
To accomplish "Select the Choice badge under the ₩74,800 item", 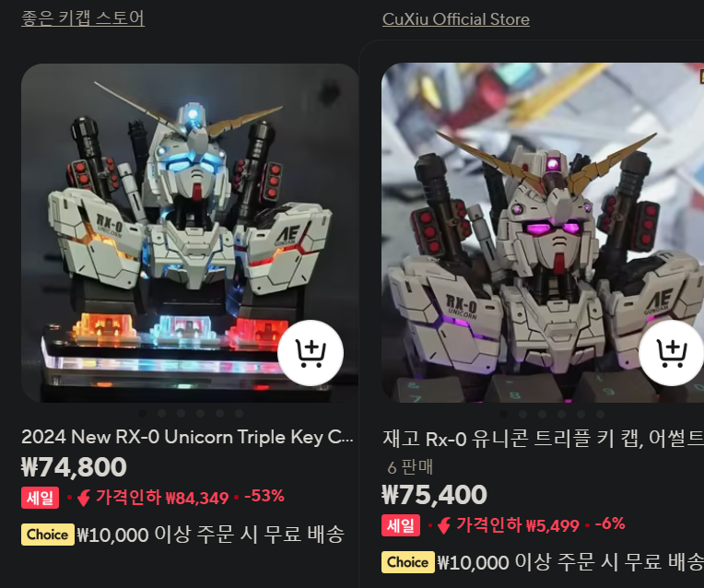I will pyautogui.click(x=48, y=535).
